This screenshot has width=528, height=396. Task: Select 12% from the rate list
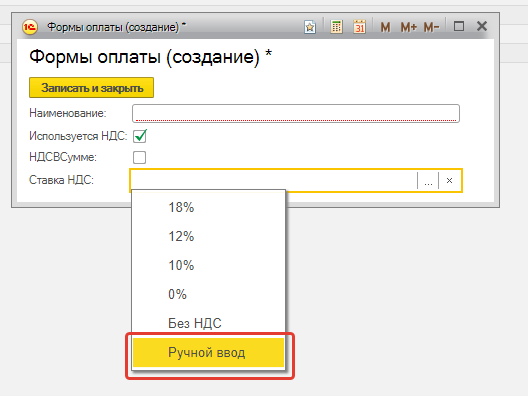point(208,236)
